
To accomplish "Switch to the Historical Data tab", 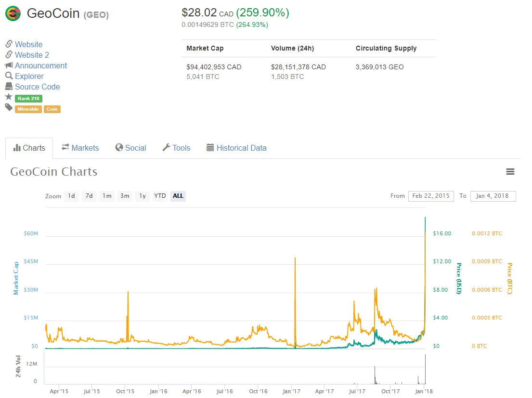I will [x=237, y=148].
